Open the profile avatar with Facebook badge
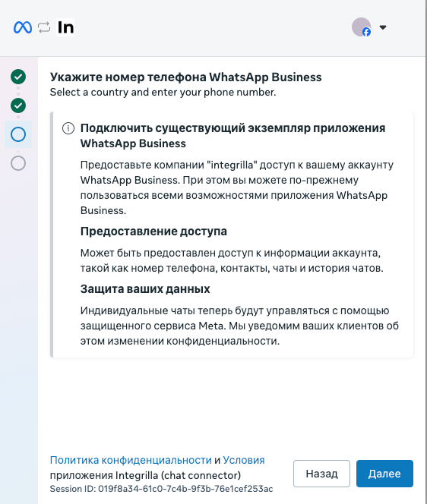 [x=362, y=27]
